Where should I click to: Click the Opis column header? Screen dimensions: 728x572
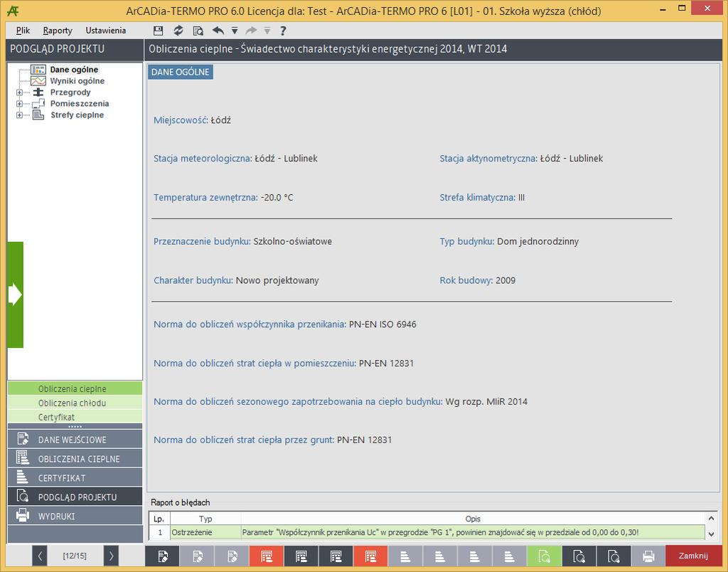coord(473,519)
